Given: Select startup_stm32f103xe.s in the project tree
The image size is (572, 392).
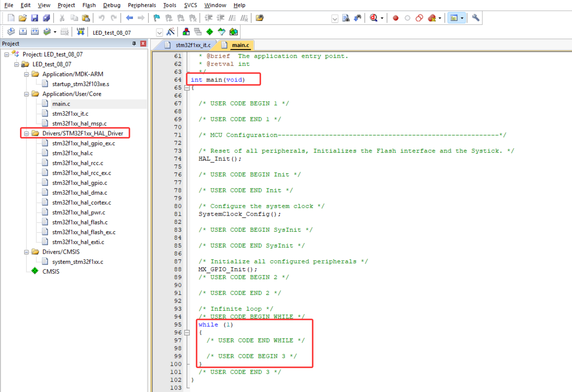Looking at the screenshot, I should click(81, 84).
